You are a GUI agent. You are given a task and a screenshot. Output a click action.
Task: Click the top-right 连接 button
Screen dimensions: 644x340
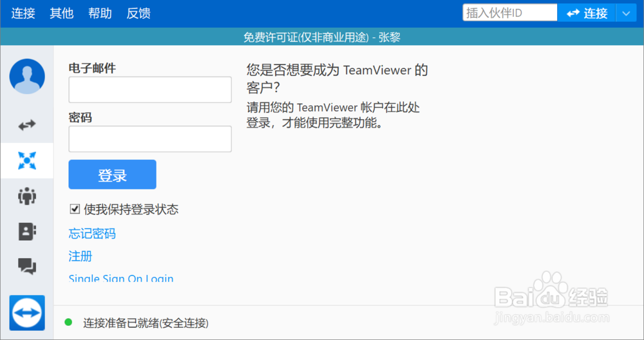point(587,13)
